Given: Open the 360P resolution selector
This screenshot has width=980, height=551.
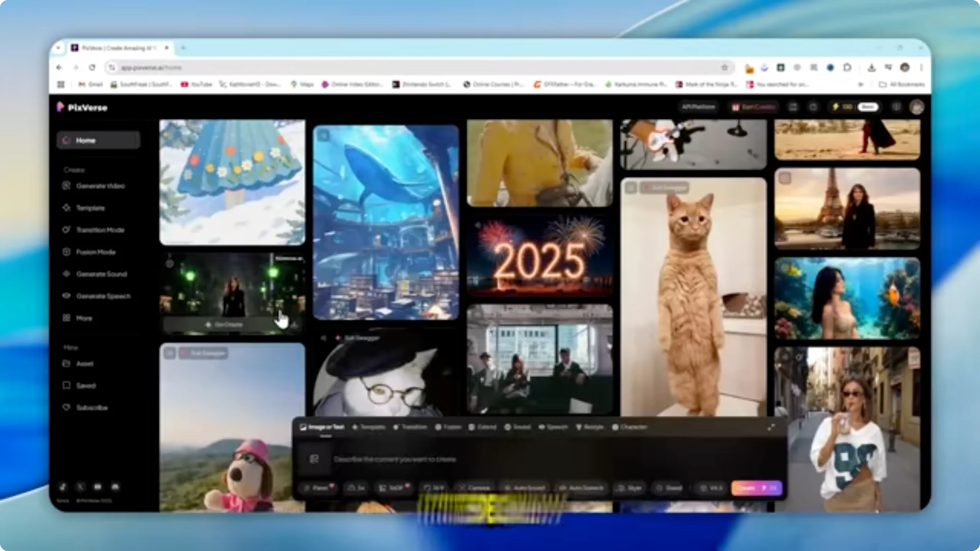Looking at the screenshot, I should [394, 488].
